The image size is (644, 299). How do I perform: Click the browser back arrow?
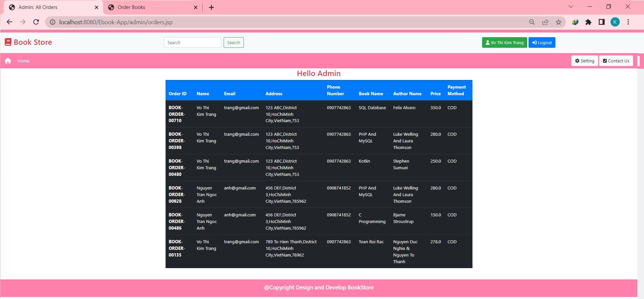(9, 22)
